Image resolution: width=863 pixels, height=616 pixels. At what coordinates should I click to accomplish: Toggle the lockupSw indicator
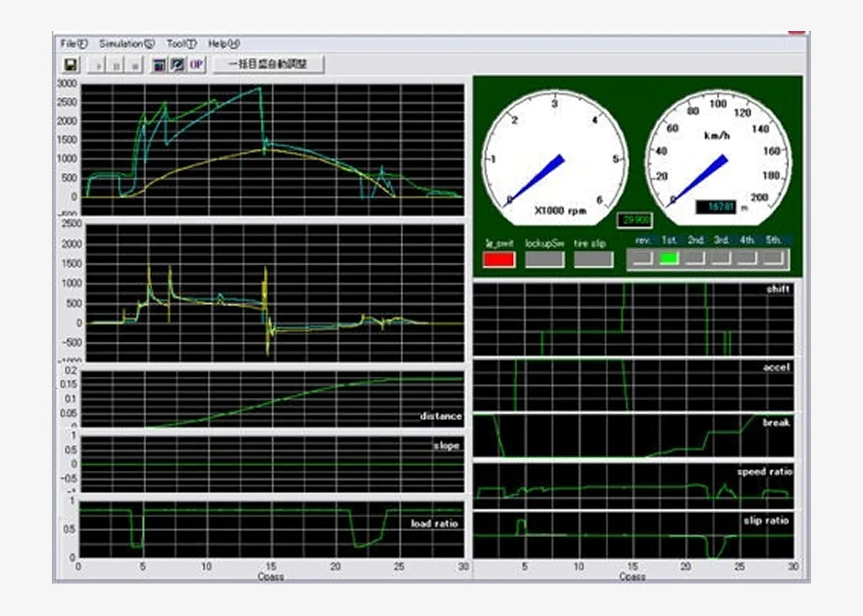pos(544,259)
